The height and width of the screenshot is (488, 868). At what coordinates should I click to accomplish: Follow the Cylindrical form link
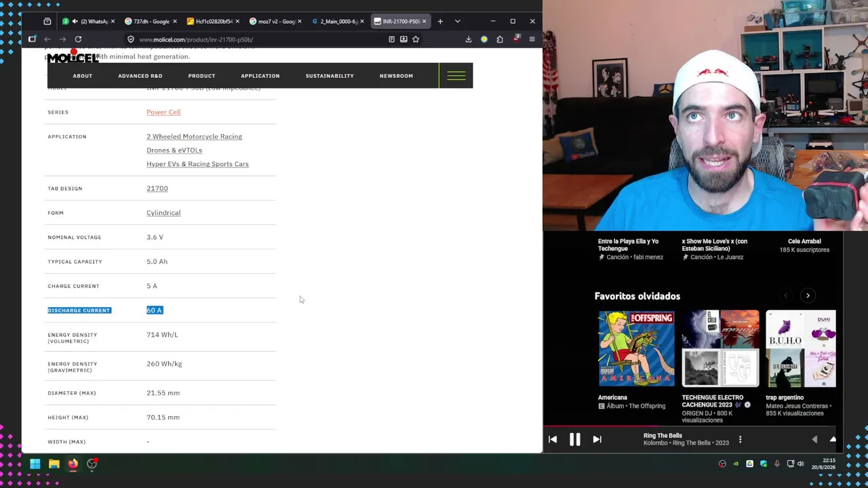coord(163,212)
